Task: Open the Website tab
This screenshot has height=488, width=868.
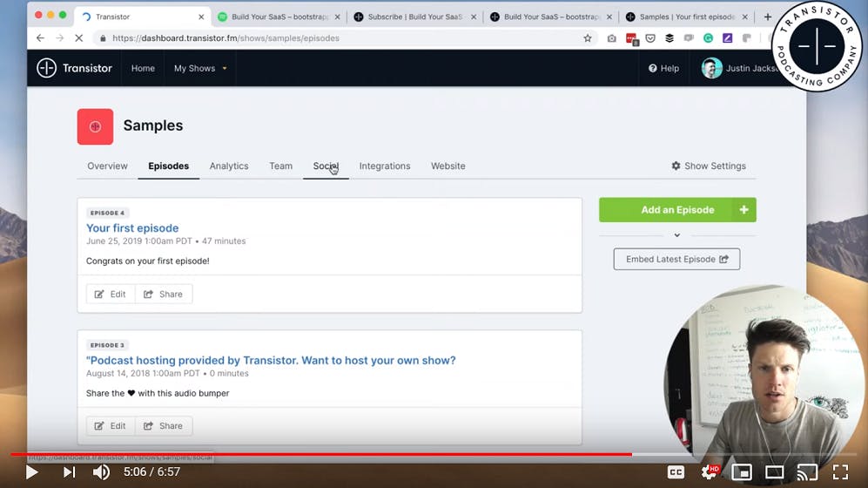Action: click(447, 166)
